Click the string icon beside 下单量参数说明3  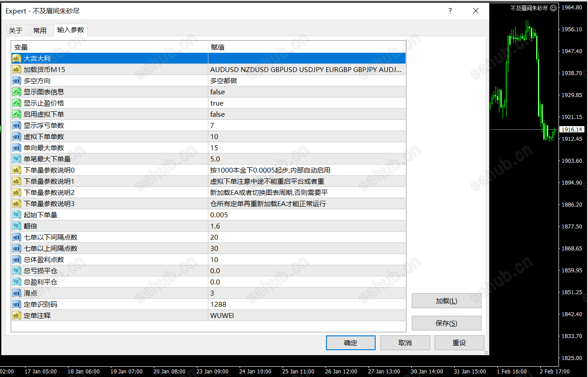tap(17, 203)
